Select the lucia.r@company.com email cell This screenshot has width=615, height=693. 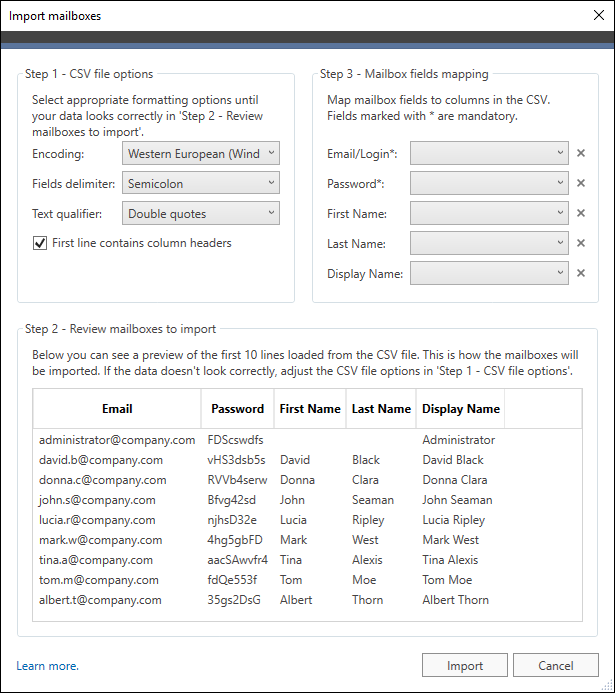click(x=97, y=520)
